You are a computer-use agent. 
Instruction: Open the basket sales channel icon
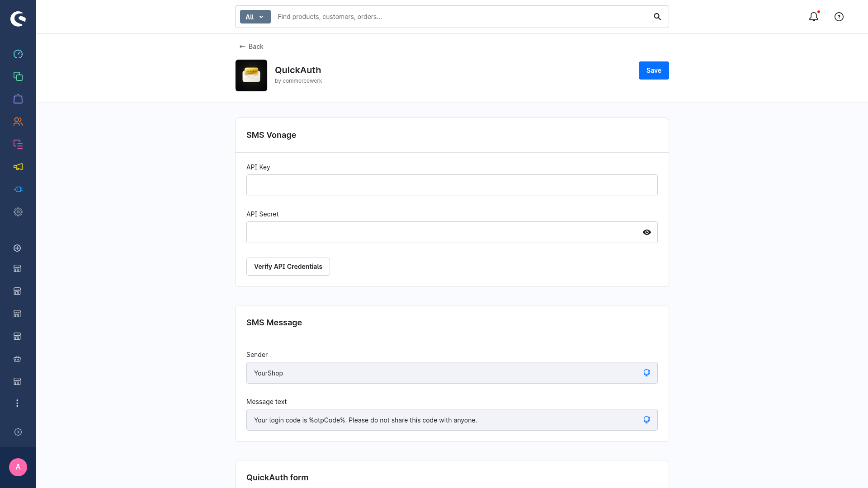click(x=17, y=359)
